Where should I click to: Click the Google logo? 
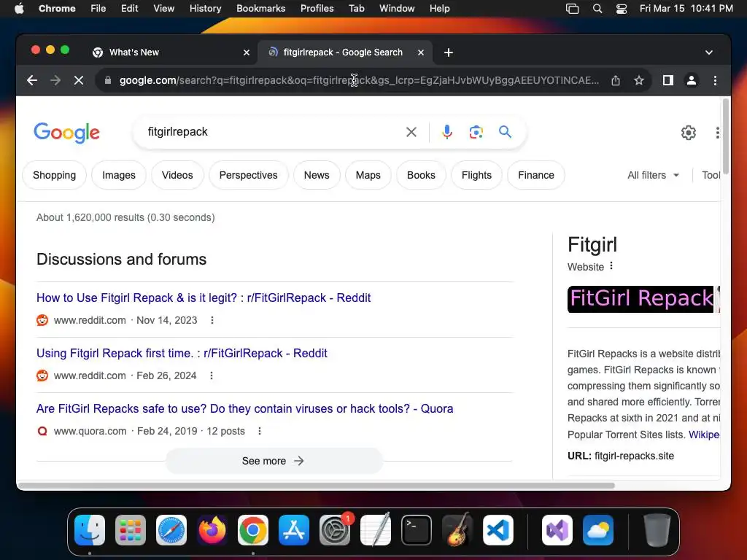(66, 133)
